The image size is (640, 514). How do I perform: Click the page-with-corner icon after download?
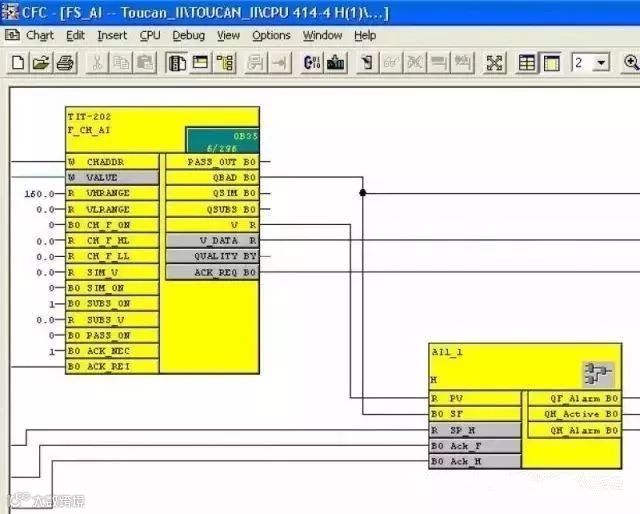coord(367,63)
